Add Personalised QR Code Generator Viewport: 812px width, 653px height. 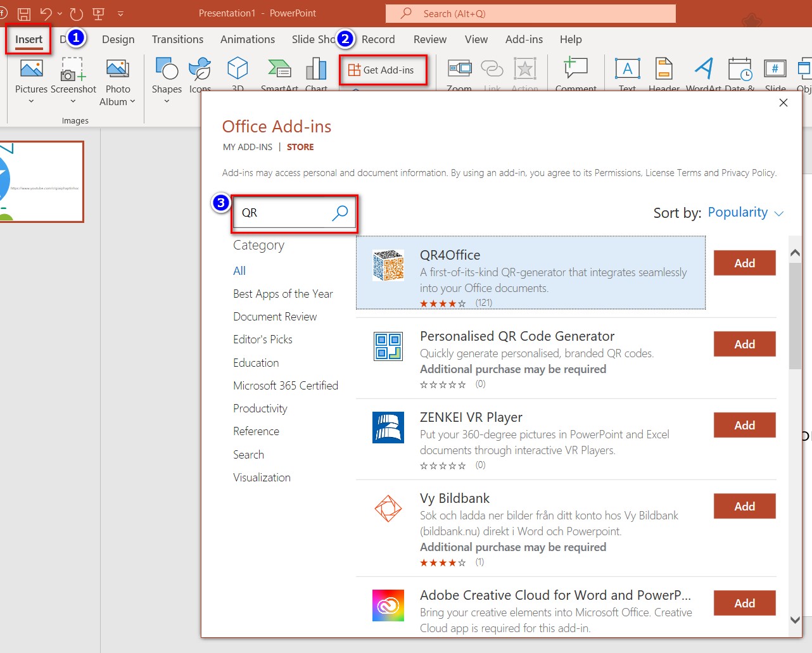(x=744, y=344)
